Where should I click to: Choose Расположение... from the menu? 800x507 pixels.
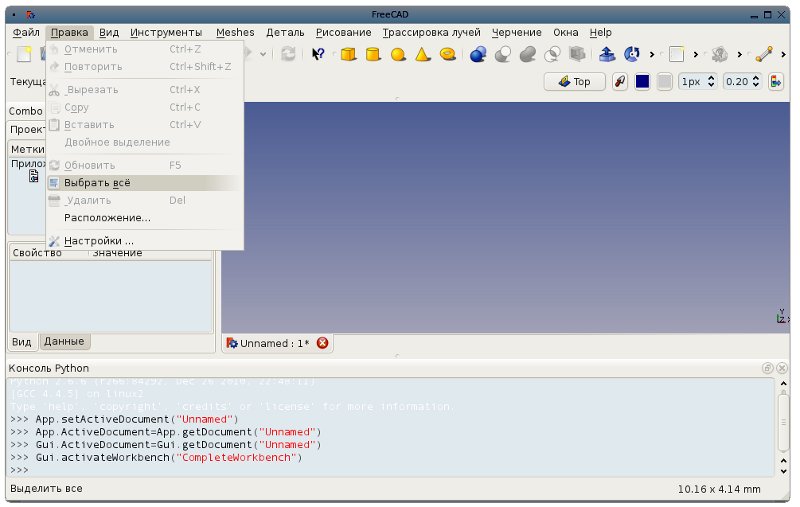click(143, 218)
